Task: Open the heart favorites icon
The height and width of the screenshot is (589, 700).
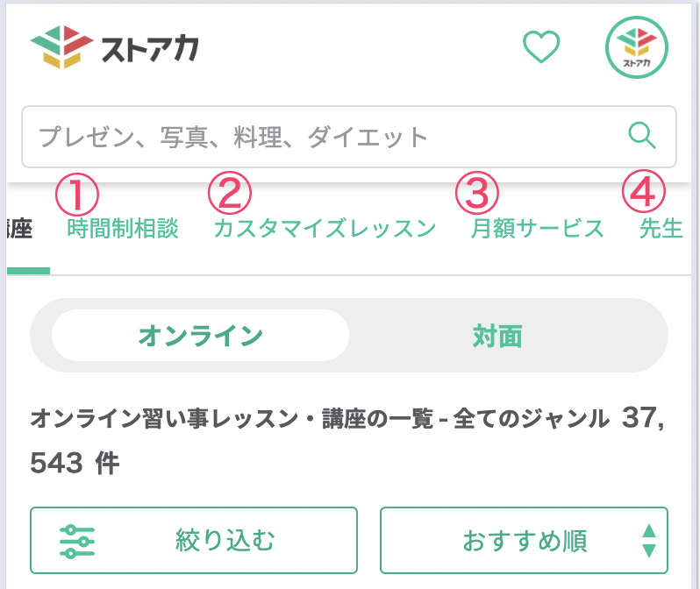Action: tap(541, 46)
